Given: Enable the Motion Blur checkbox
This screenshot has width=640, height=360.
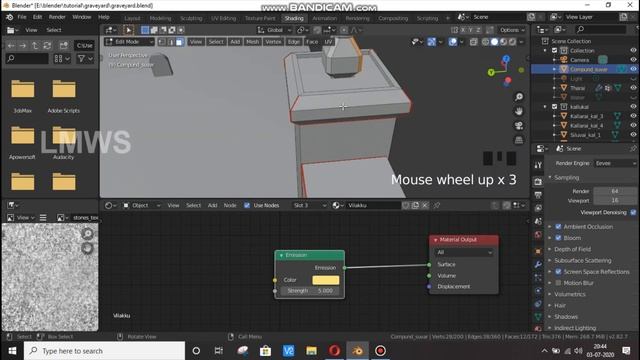Looking at the screenshot, I should click(558, 282).
